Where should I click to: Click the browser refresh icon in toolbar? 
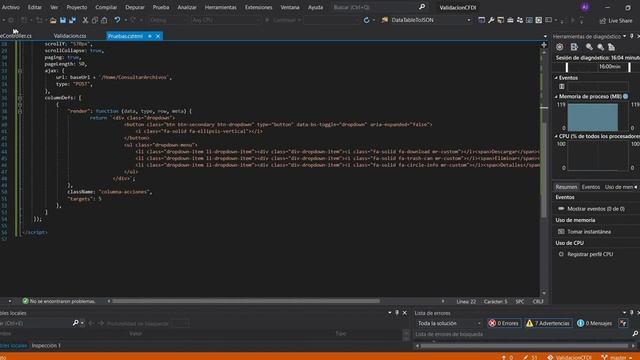pos(367,20)
